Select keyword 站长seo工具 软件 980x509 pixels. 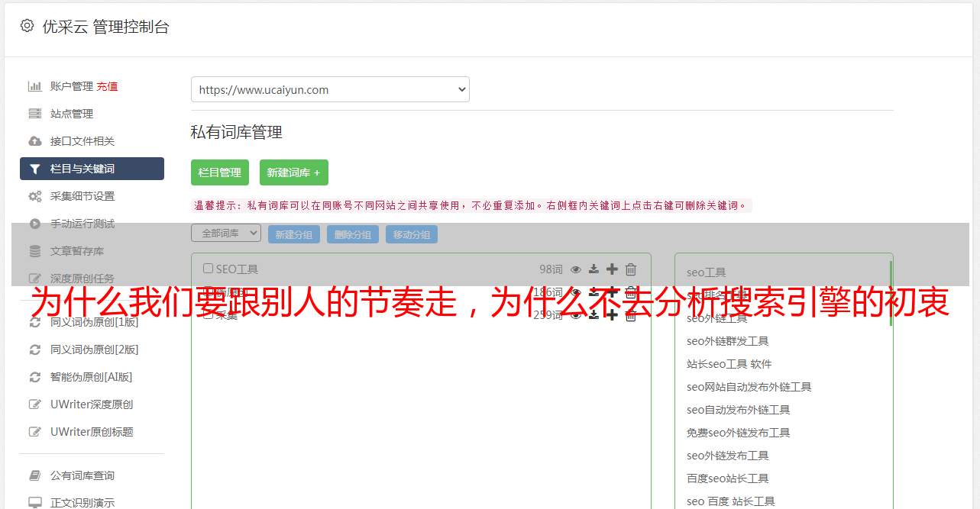(729, 364)
